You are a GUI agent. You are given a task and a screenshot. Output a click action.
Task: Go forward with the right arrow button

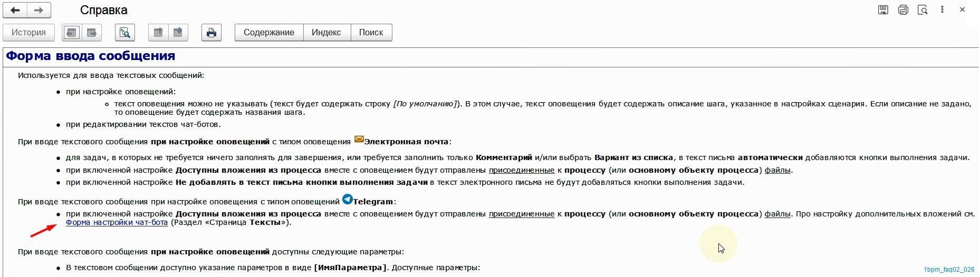(39, 10)
